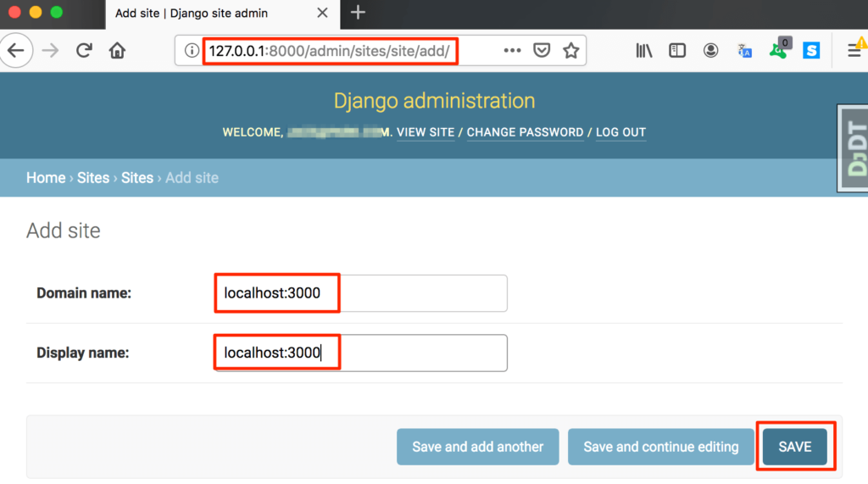Open the Firefox Library icon
This screenshot has width=868, height=484.
(x=644, y=50)
